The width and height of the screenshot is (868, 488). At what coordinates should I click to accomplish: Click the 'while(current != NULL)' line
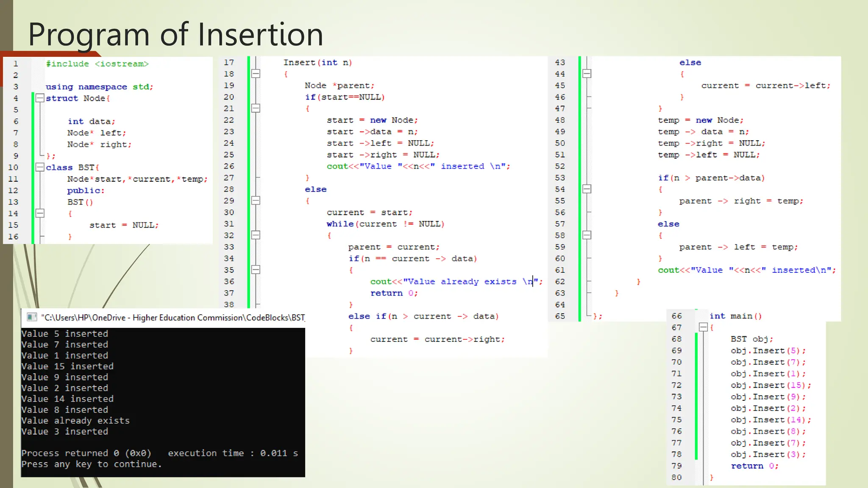[385, 224]
